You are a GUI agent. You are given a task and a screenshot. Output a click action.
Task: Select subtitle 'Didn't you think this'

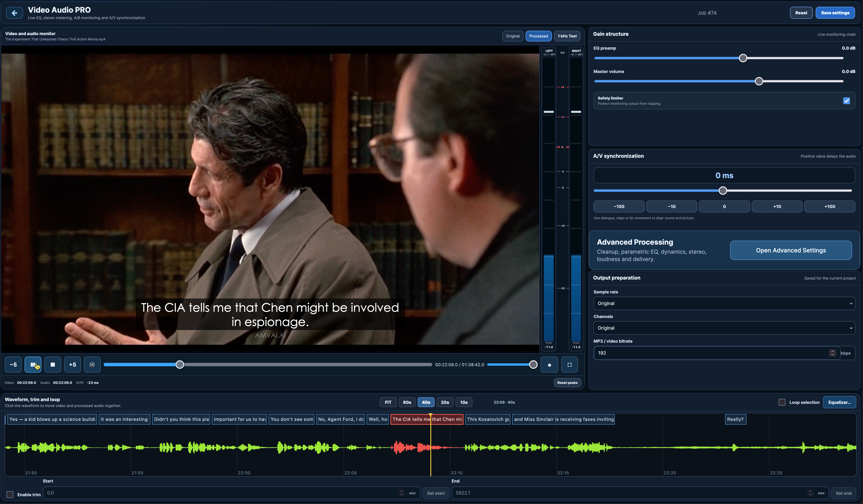[x=181, y=419]
